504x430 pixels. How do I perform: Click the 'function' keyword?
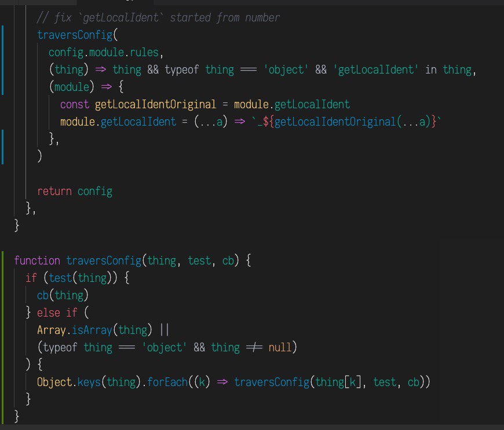click(x=37, y=260)
